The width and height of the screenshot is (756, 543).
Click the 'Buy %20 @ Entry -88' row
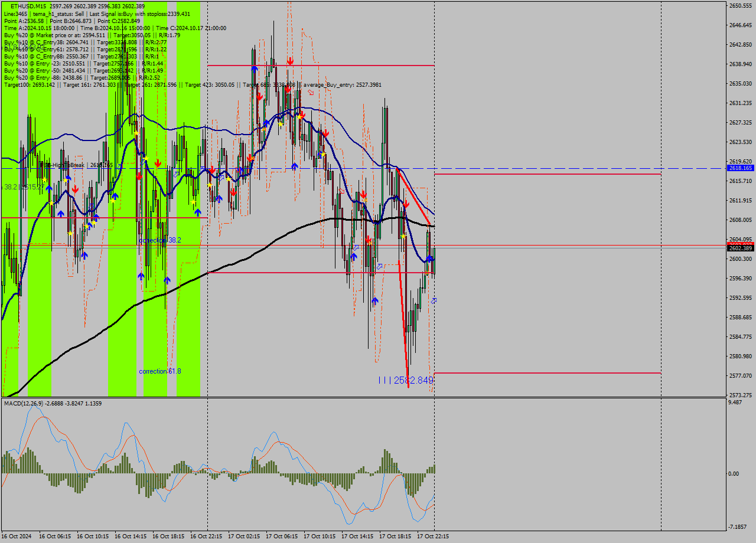tap(82, 77)
